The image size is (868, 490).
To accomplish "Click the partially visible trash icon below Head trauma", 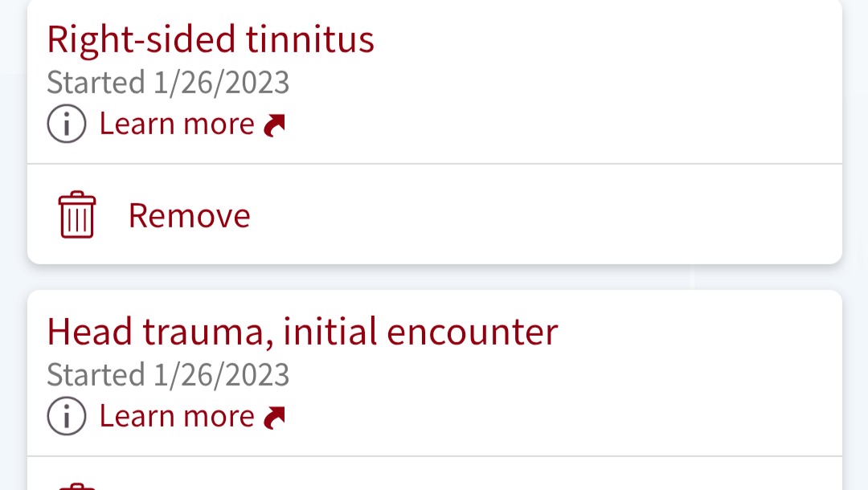I will tap(77, 486).
